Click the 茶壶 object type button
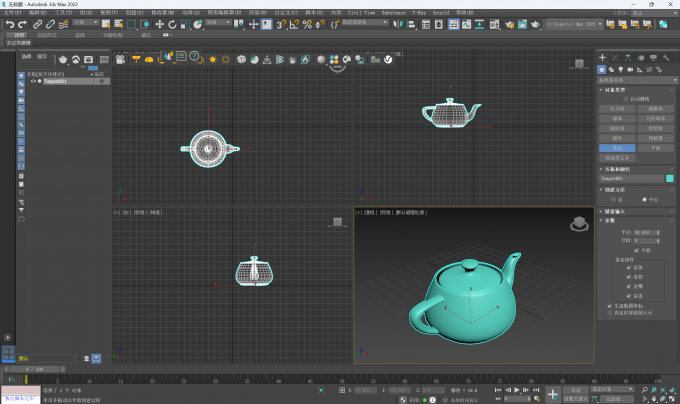This screenshot has width=680, height=404. pos(617,148)
